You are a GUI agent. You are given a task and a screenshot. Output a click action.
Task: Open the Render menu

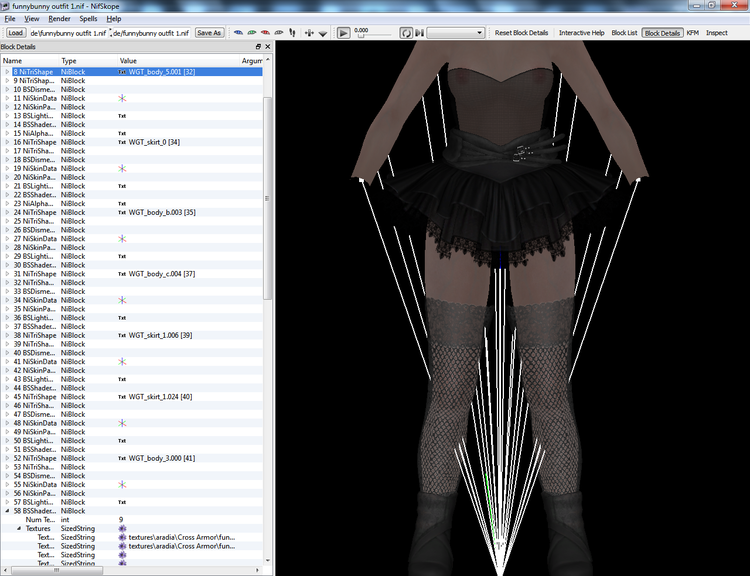(x=59, y=19)
